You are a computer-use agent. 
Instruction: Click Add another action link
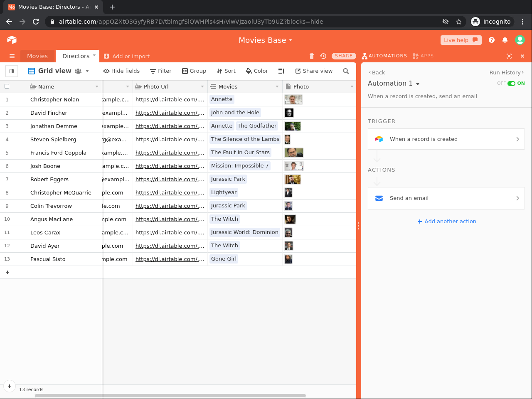[x=447, y=222]
